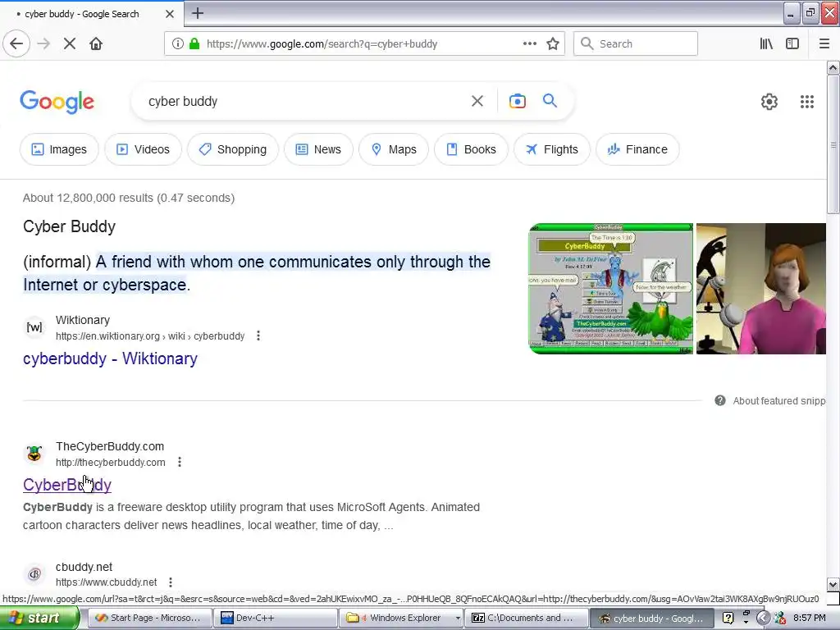The width and height of the screenshot is (840, 630).
Task: Open the page actions three-dot menu
Action: (530, 43)
